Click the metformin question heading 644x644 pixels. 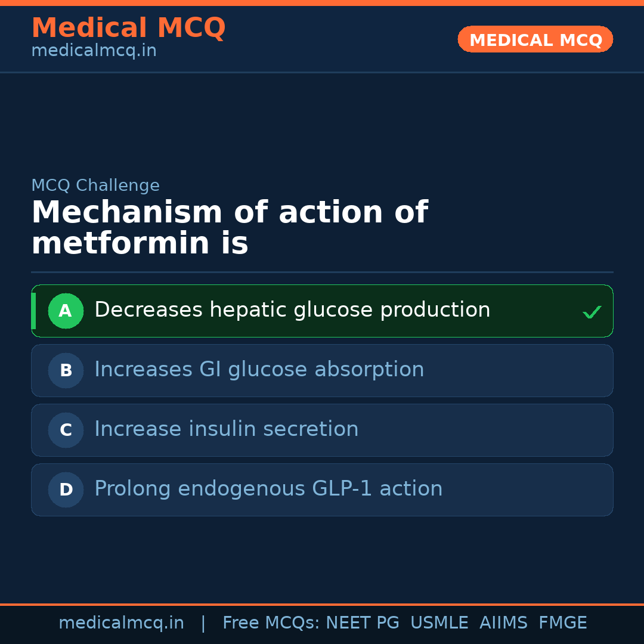pyautogui.click(x=230, y=228)
